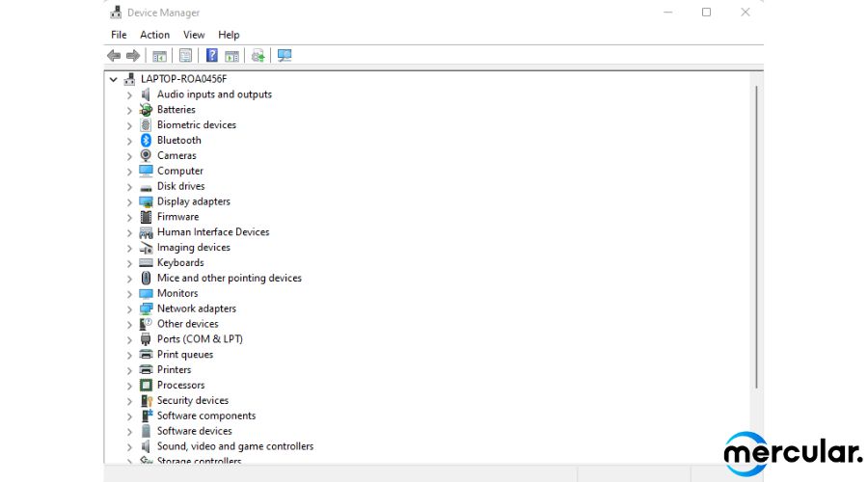The image size is (868, 482).
Task: Click the Printers icon
Action: (x=147, y=369)
